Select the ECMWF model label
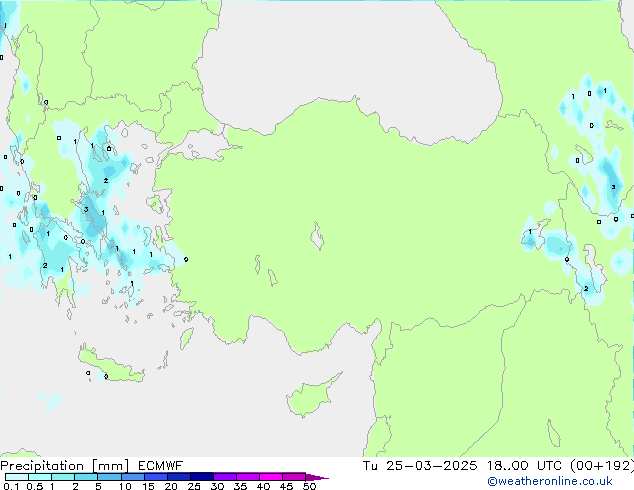Viewport: 634px width, 490px height. (x=161, y=466)
